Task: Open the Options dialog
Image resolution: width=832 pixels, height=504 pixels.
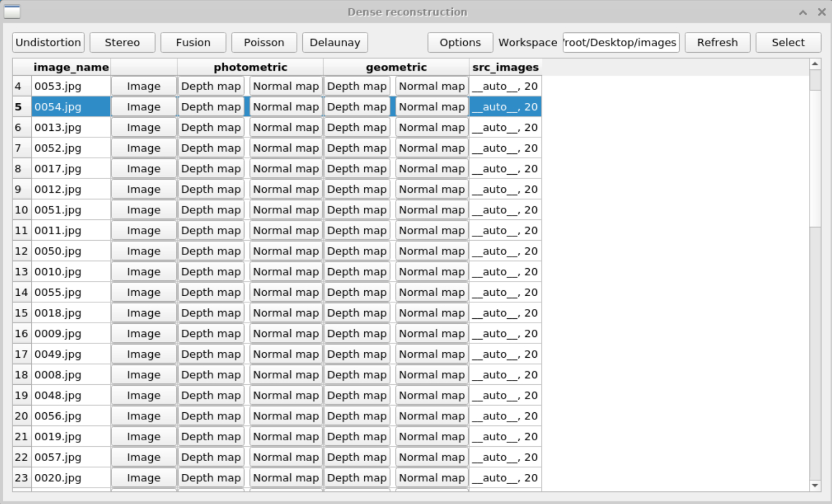Action: click(460, 42)
